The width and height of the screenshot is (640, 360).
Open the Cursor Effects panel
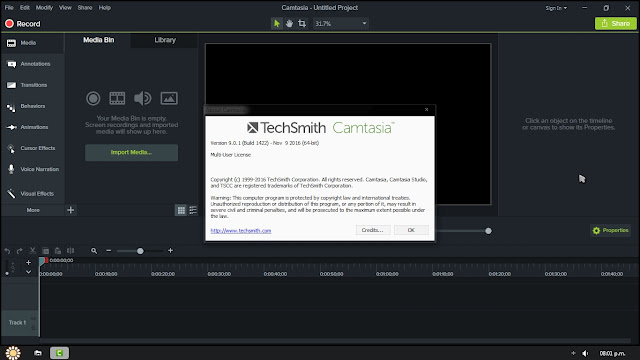click(x=32, y=148)
